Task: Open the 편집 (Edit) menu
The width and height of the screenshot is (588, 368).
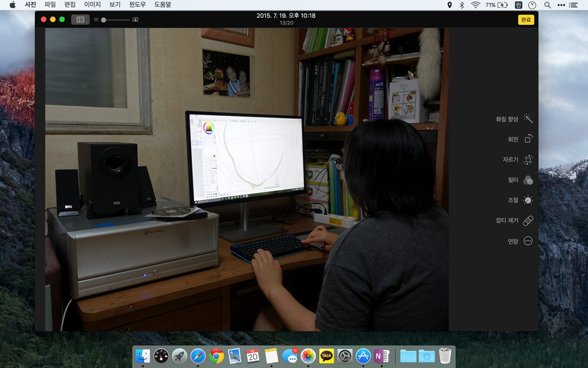Action: coord(70,4)
